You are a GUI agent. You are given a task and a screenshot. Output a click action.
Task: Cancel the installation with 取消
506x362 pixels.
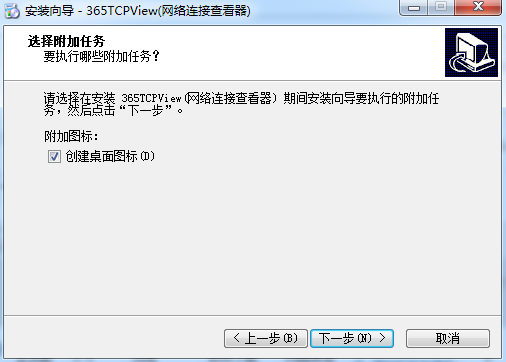click(x=448, y=338)
